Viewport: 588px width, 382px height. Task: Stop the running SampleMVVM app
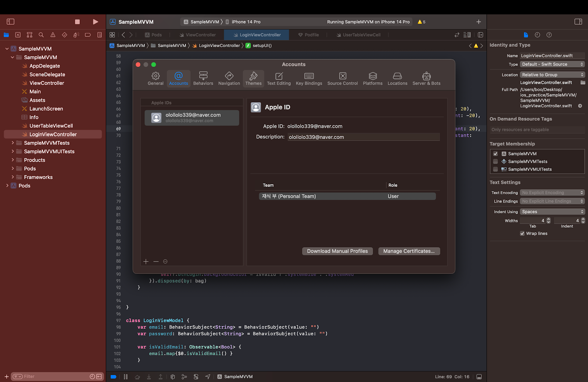pos(77,22)
